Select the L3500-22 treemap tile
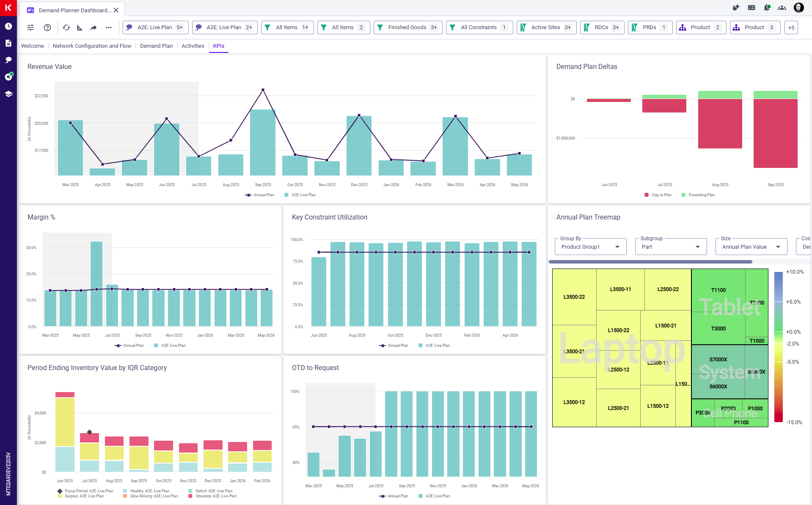Viewport: 812px width, 505px height. tap(574, 297)
